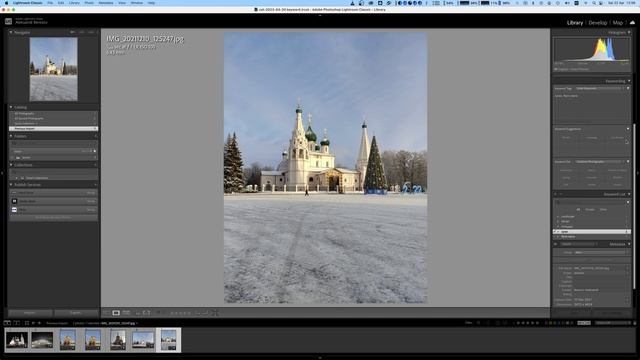Add new folder with Folders plus icon
Screen dimensions: 640x360
click(x=96, y=136)
